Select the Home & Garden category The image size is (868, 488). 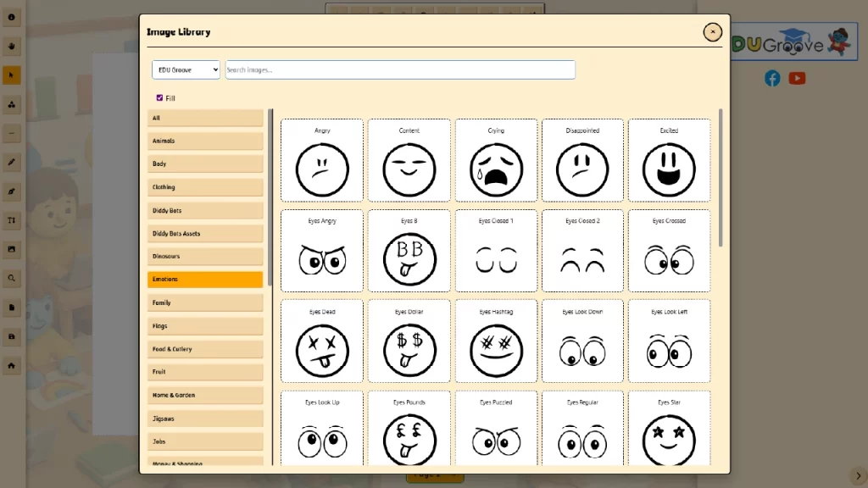205,395
